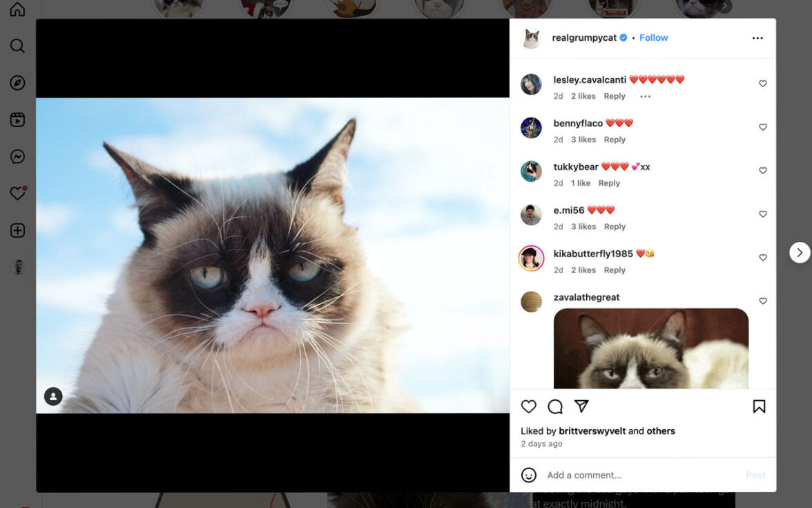
Task: Like tukkybear's comment
Action: pyautogui.click(x=763, y=171)
